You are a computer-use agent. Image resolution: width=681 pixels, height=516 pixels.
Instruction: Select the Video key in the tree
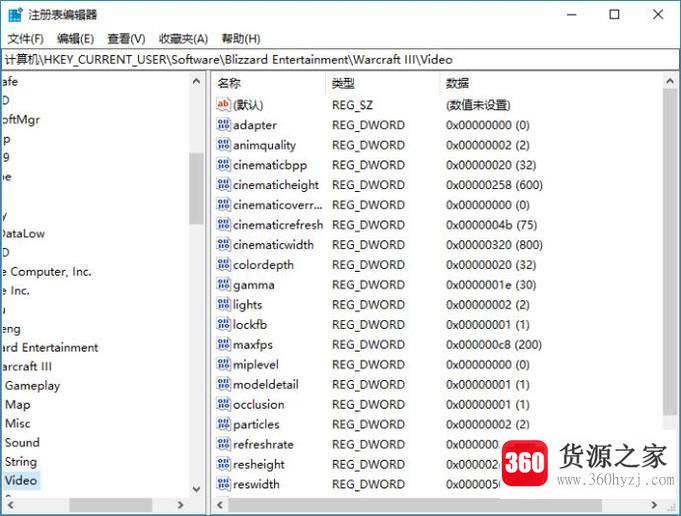(21, 480)
